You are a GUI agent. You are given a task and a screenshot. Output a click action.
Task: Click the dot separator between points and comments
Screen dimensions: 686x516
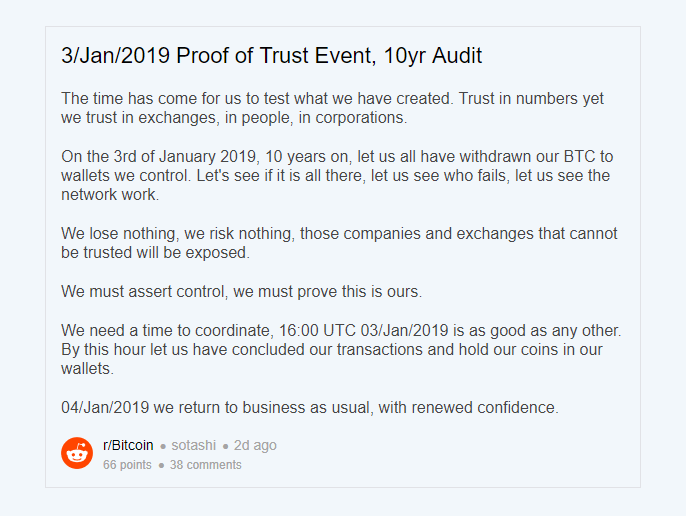click(161, 465)
